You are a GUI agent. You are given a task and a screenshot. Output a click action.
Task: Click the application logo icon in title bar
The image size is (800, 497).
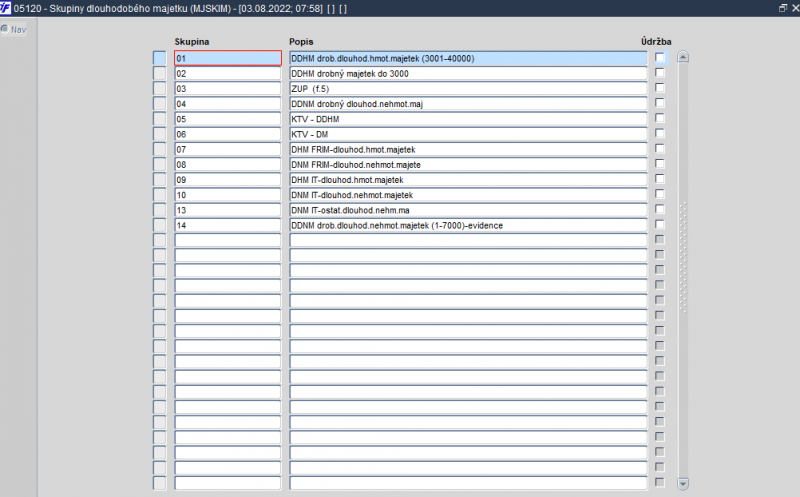[x=5, y=8]
